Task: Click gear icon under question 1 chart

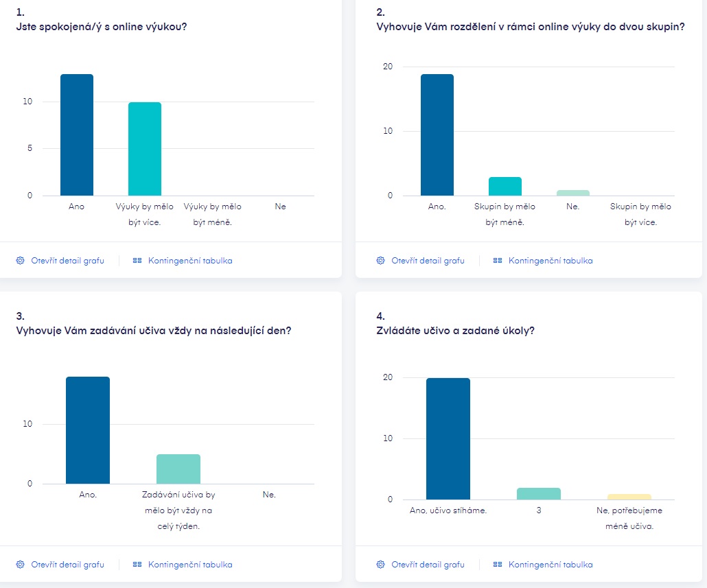Action: pos(20,261)
